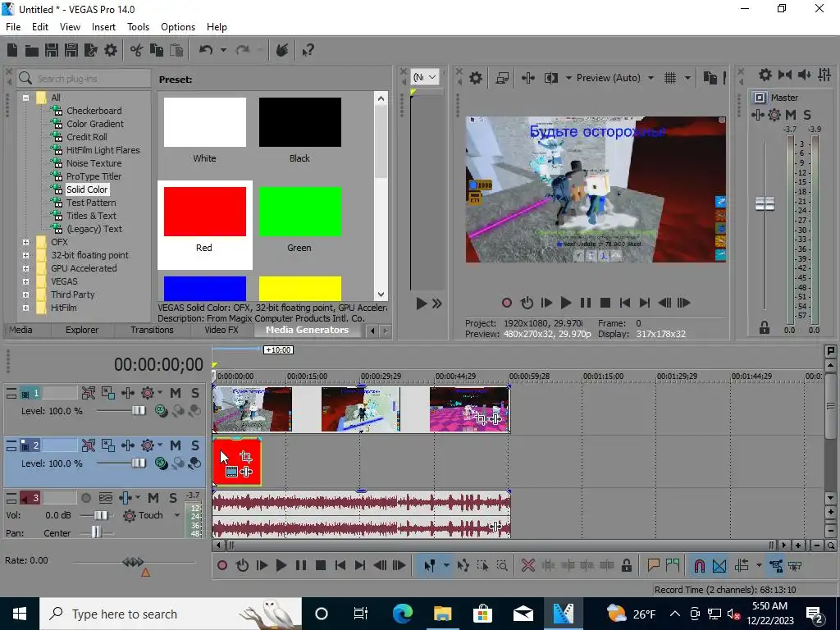This screenshot has height=630, width=840.
Task: Collapse the All plug-ins folder
Action: [x=25, y=98]
